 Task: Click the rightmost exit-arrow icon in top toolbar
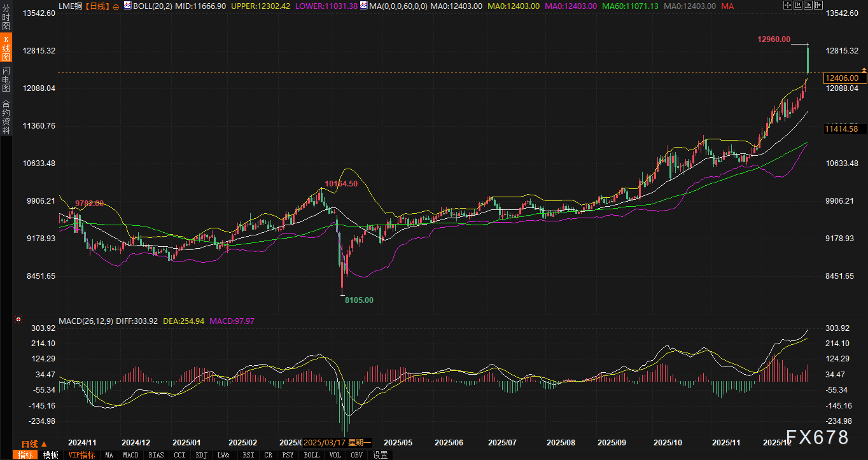pyautogui.click(x=818, y=6)
